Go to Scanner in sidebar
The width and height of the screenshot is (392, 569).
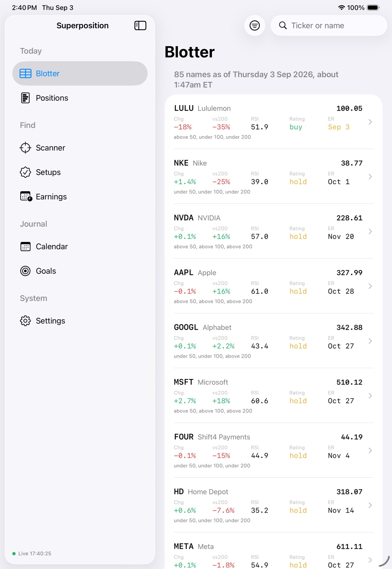80,148
